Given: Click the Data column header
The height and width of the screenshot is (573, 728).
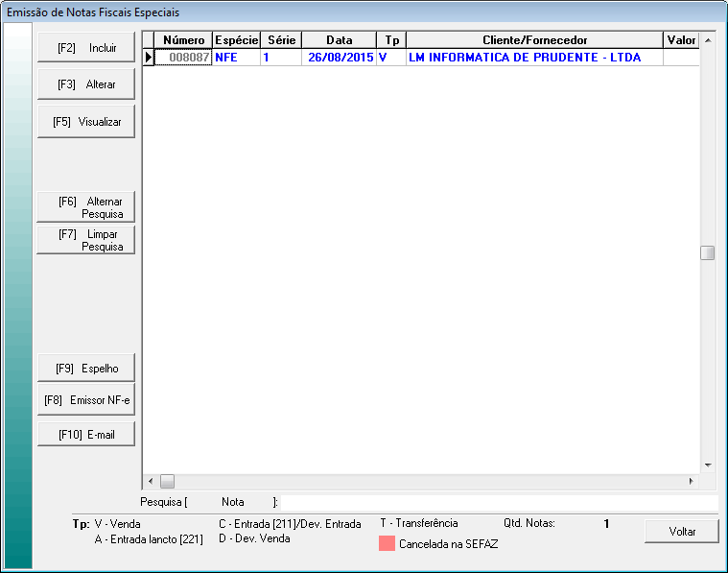Looking at the screenshot, I should tap(339, 40).
